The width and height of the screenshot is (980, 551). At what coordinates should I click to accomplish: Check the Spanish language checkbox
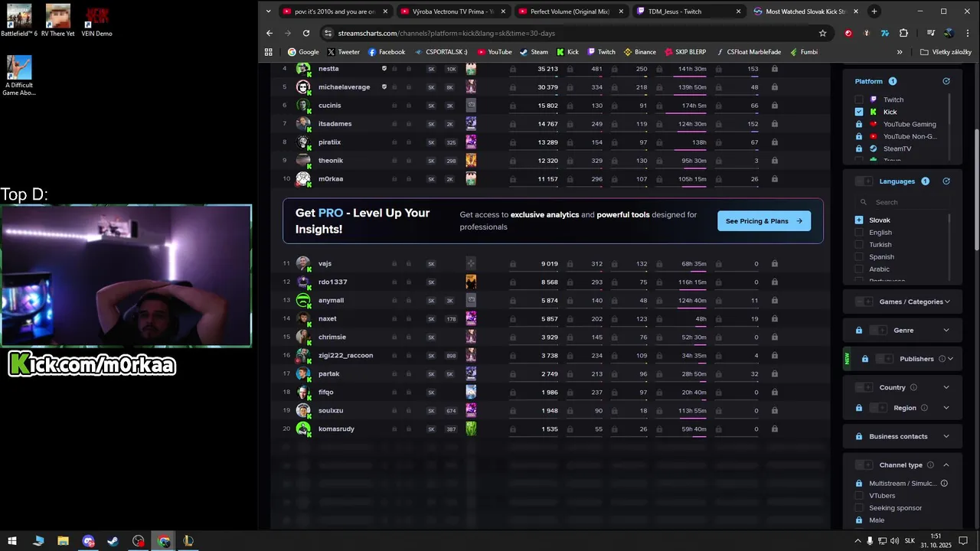pos(859,257)
